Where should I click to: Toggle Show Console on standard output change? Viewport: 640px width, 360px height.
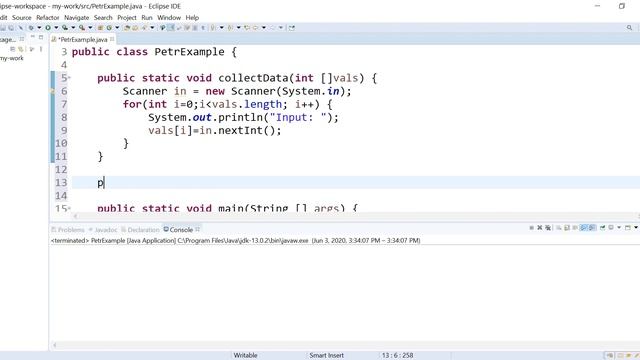point(584,228)
